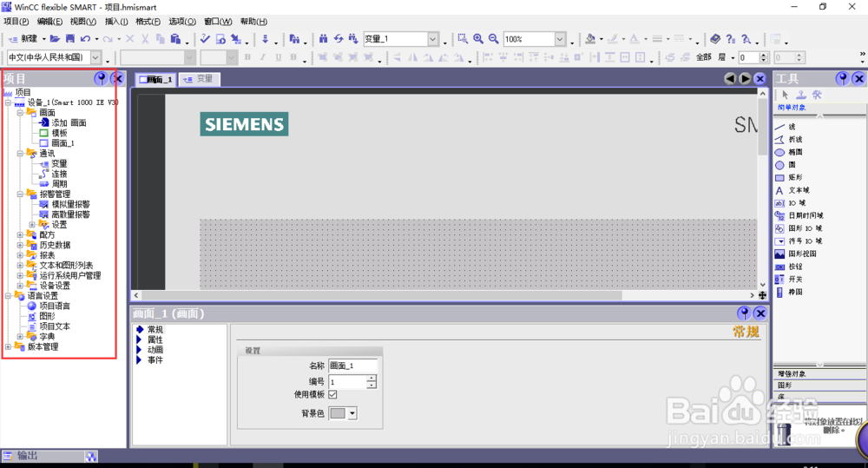The height and width of the screenshot is (468, 868).
Task: Select the Polyline tool
Action: click(x=788, y=140)
